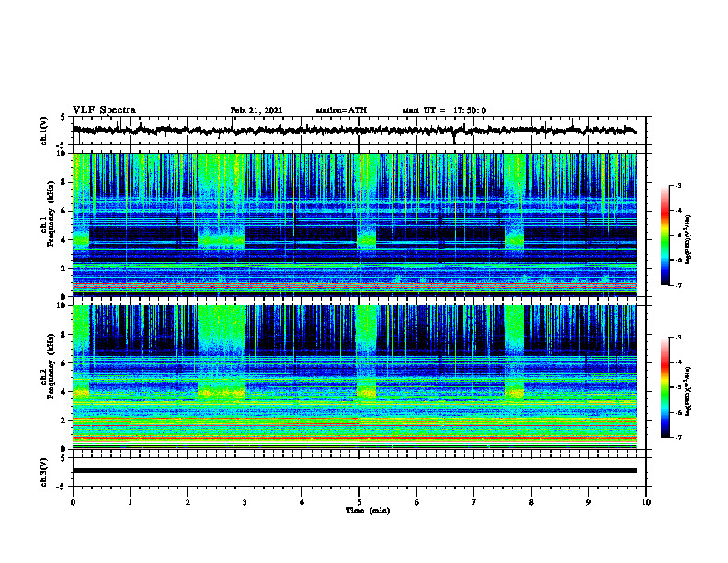Click the "-3" label on ch.1 colorbar

(678, 186)
